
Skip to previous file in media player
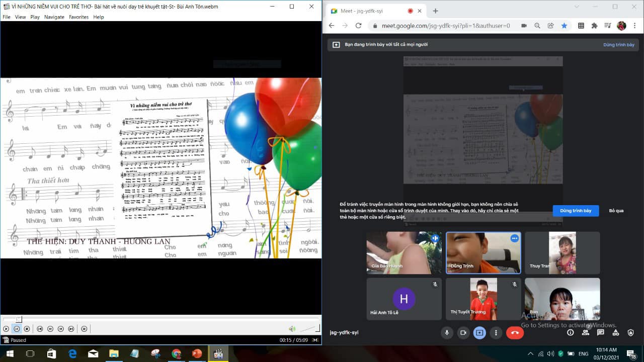[40, 329]
